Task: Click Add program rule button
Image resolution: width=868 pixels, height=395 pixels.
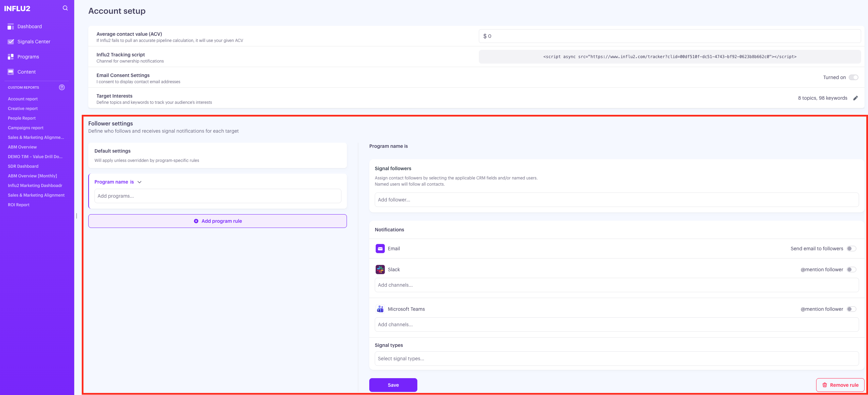Action: coord(217,221)
